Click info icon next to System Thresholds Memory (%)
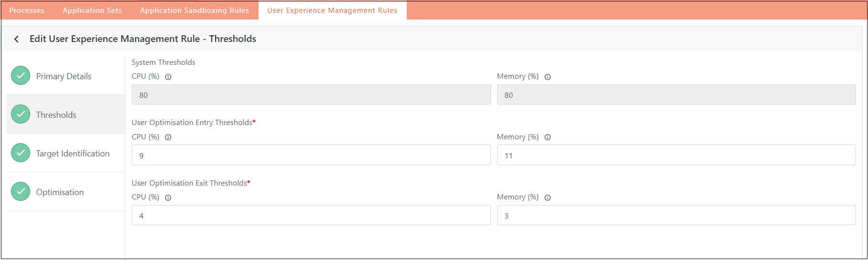This screenshot has height=260, width=868. pyautogui.click(x=548, y=77)
